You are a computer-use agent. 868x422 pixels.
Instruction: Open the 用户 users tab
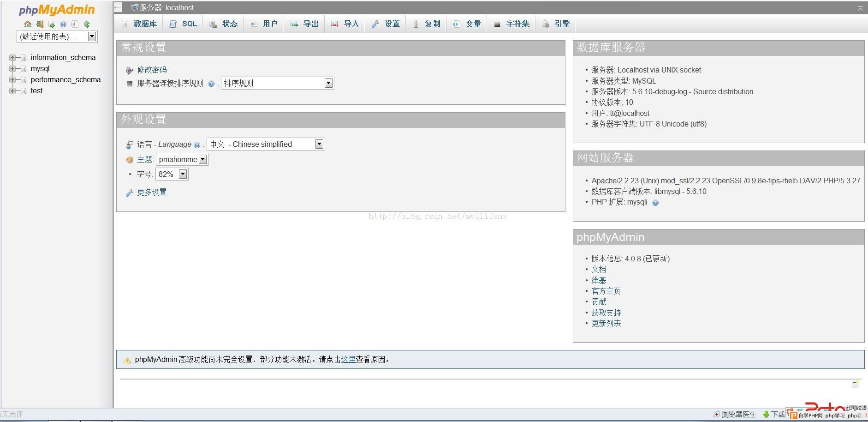(264, 24)
